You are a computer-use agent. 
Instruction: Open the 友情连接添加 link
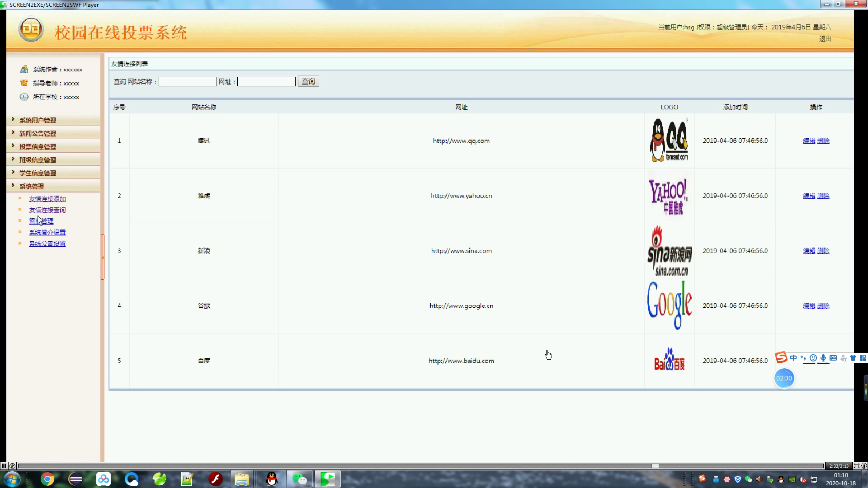(47, 199)
